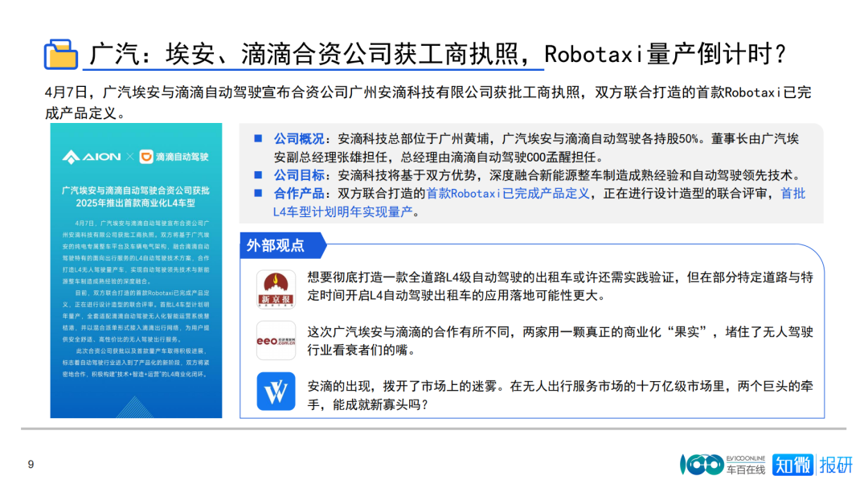The width and height of the screenshot is (868, 488).
Task: Click the 合作产品 heading
Action: [299, 194]
